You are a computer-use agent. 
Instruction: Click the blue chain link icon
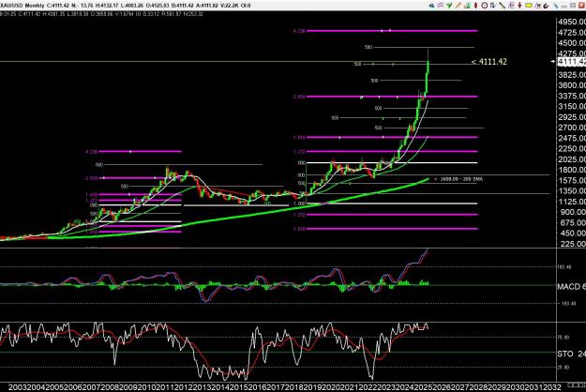coord(556,6)
